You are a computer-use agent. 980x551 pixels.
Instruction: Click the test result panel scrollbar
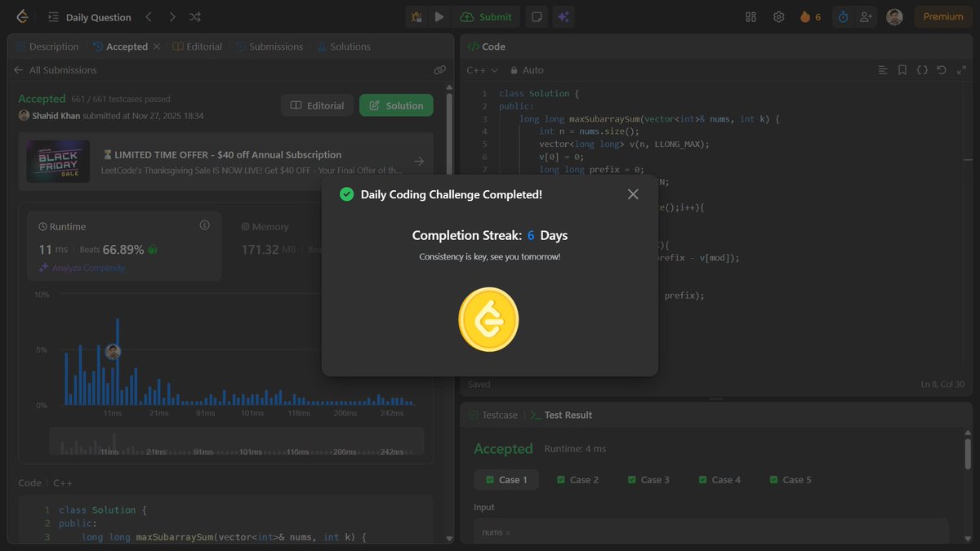pyautogui.click(x=968, y=454)
